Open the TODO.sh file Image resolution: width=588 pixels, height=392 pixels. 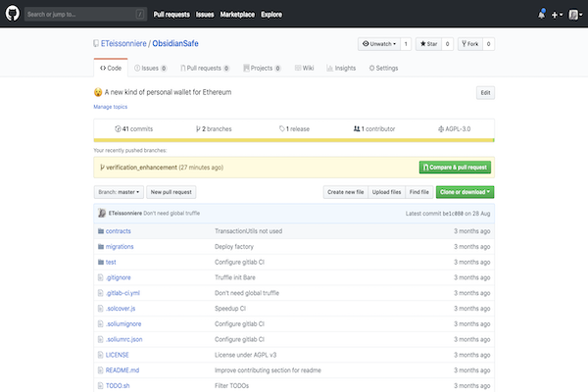coord(118,385)
